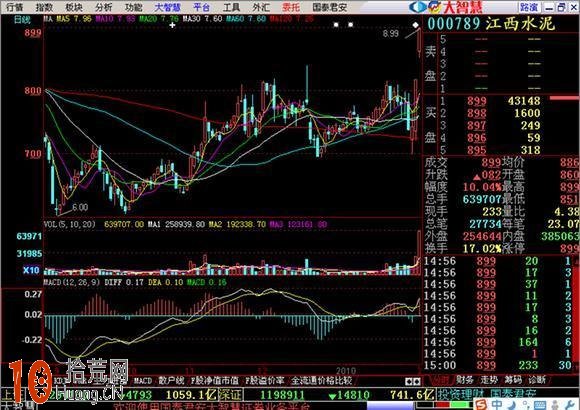Click the 外盘 value 254644

click(482, 236)
